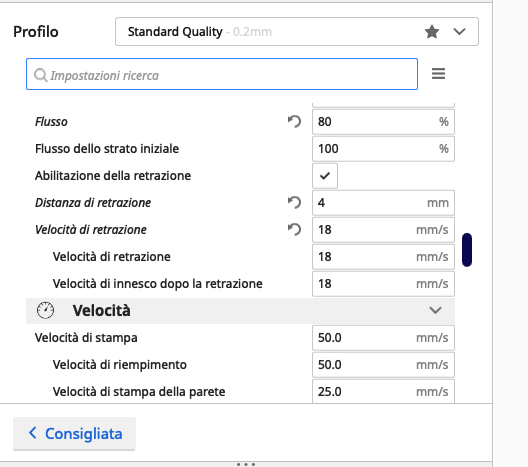The image size is (528, 467).
Task: Reset the Distanza di retrazione setting
Action: (294, 203)
